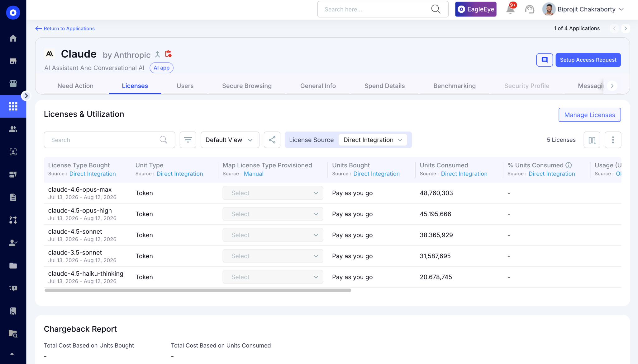Click the face-scan icon in the sidebar
Screen dimensions: 638x364
point(13,152)
